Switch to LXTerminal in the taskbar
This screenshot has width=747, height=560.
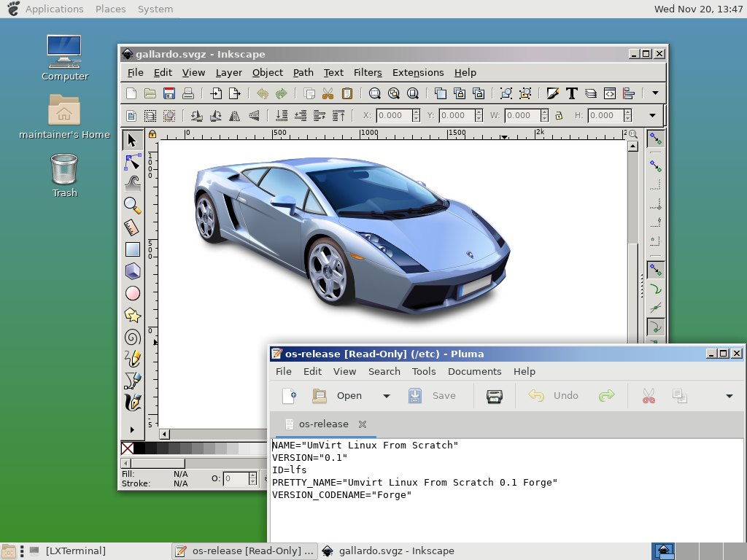[x=69, y=551]
